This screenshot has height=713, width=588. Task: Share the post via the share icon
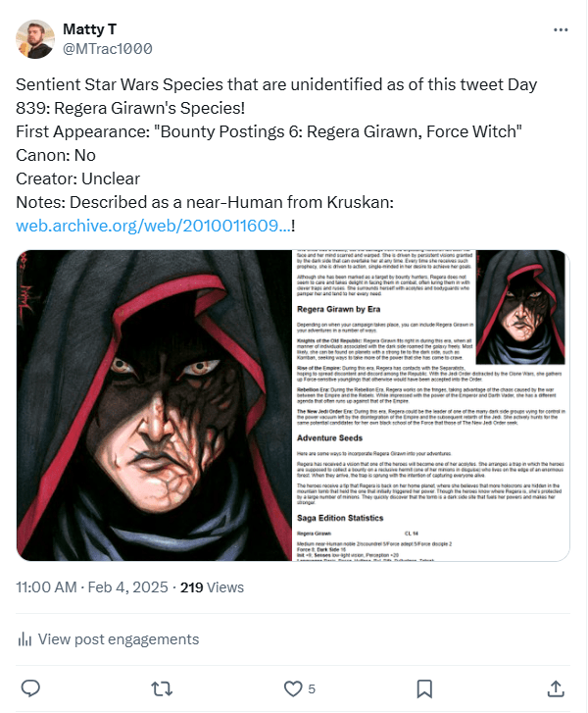(x=555, y=688)
